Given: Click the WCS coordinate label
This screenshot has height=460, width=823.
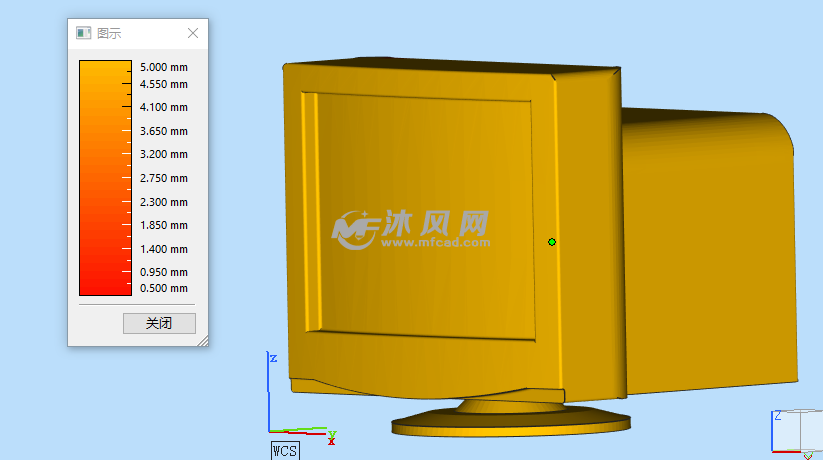Looking at the screenshot, I should pyautogui.click(x=285, y=451).
